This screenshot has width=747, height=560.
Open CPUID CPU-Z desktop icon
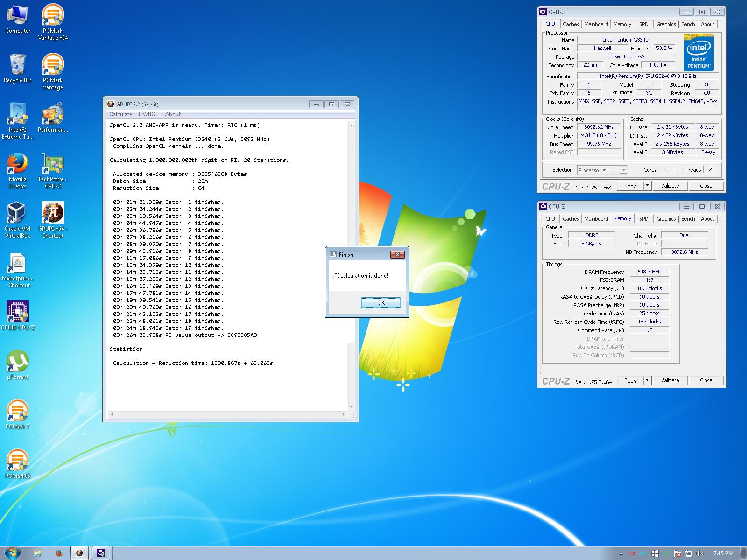[18, 316]
